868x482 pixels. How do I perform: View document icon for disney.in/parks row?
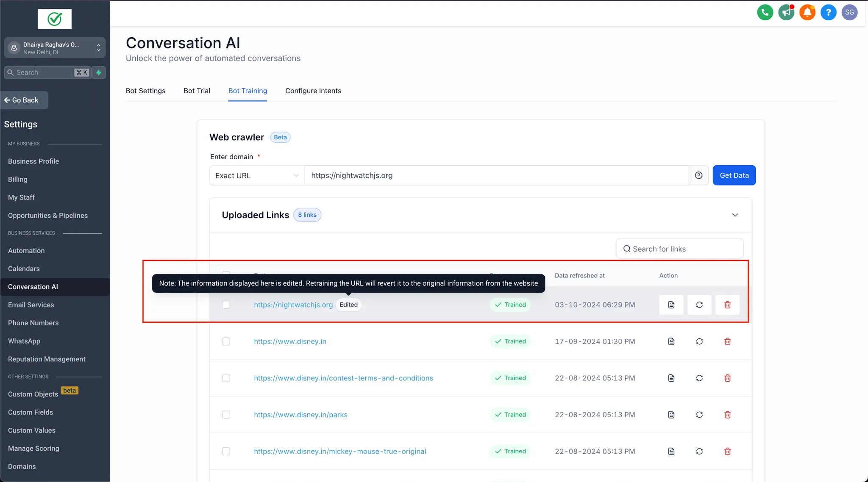click(x=671, y=415)
